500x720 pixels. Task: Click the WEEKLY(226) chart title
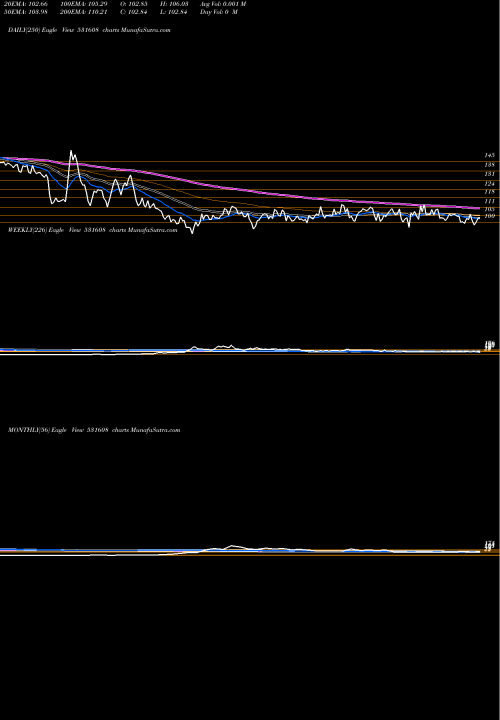(x=92, y=230)
